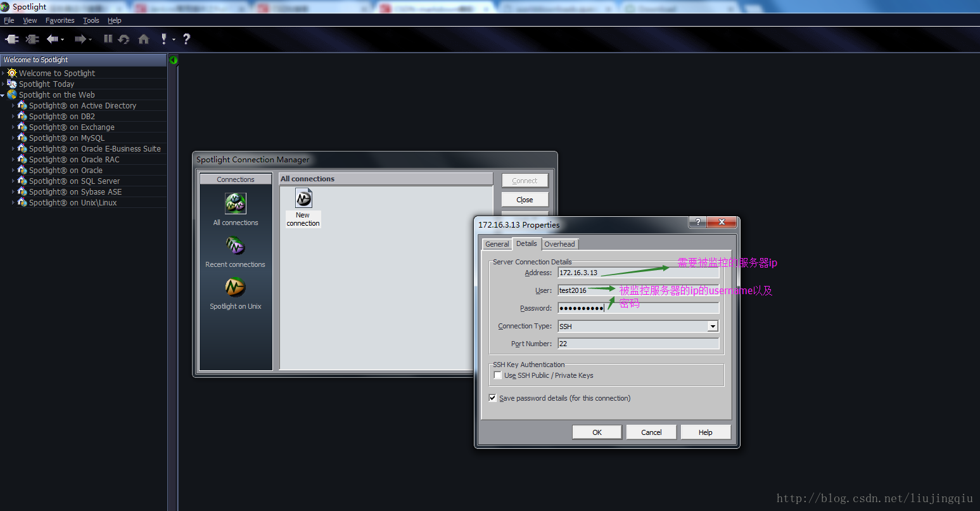Image resolution: width=980 pixels, height=511 pixels.
Task: Click the New connection icon
Action: [303, 198]
